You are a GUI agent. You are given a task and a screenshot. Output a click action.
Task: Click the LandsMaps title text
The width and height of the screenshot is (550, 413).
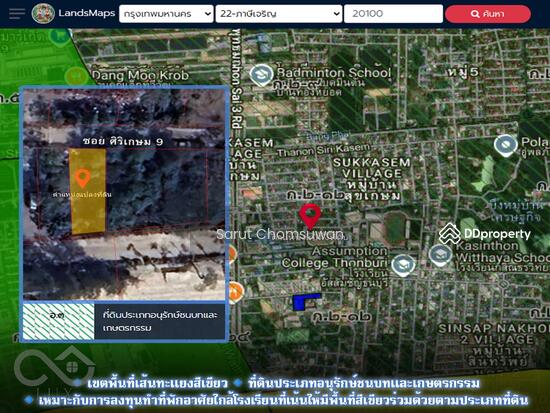(x=87, y=13)
